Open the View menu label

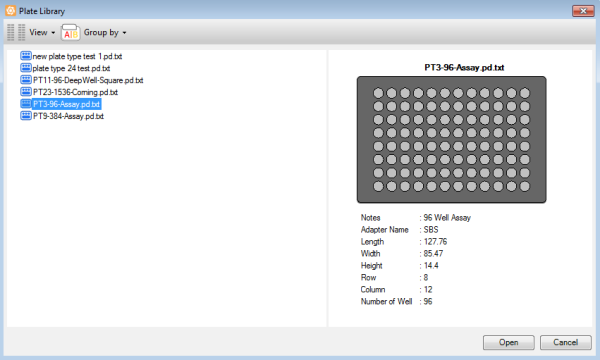click(38, 33)
